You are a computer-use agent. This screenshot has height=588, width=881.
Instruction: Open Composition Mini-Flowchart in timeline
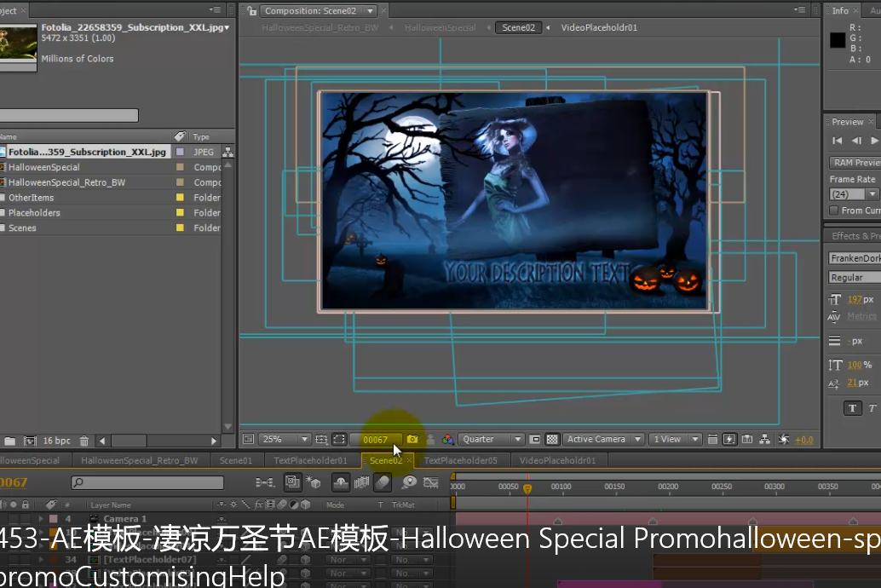coord(265,481)
